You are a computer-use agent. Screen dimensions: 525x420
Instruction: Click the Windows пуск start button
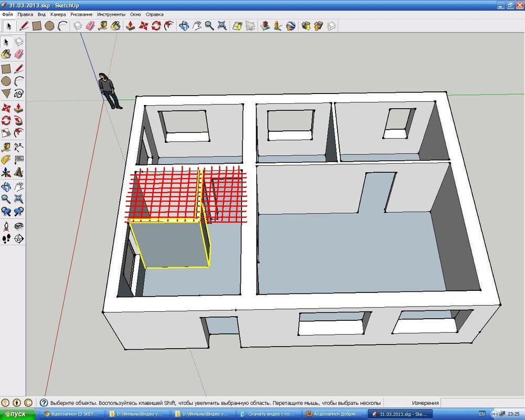(x=18, y=414)
